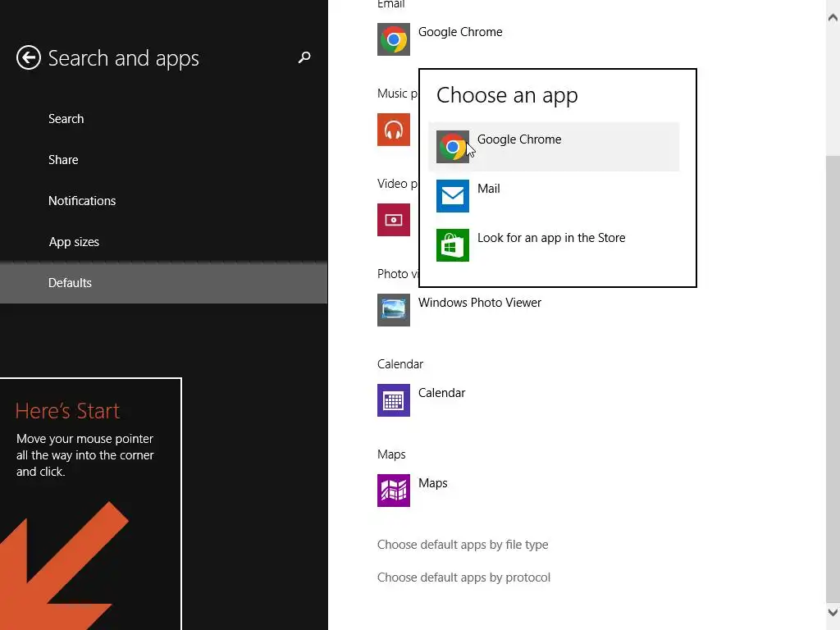The image size is (840, 630).
Task: Open search with the magnifier icon
Action: 304,57
